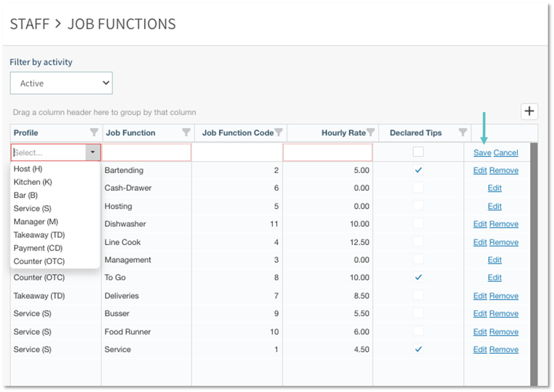Screen dimensions: 554x392
Task: Edit the Dishwasher job function
Action: click(480, 224)
